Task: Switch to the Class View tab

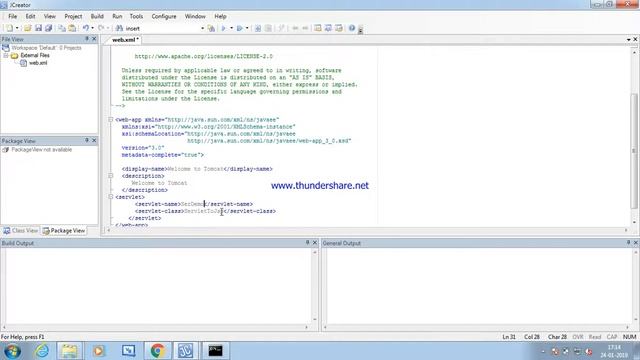Action: coord(21,231)
